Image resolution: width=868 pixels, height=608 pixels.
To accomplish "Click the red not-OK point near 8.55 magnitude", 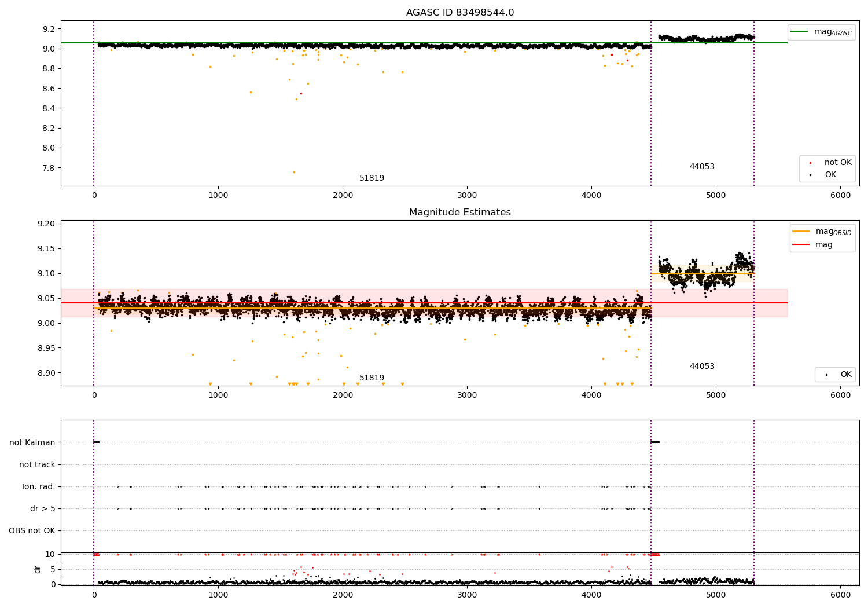I will pos(301,93).
